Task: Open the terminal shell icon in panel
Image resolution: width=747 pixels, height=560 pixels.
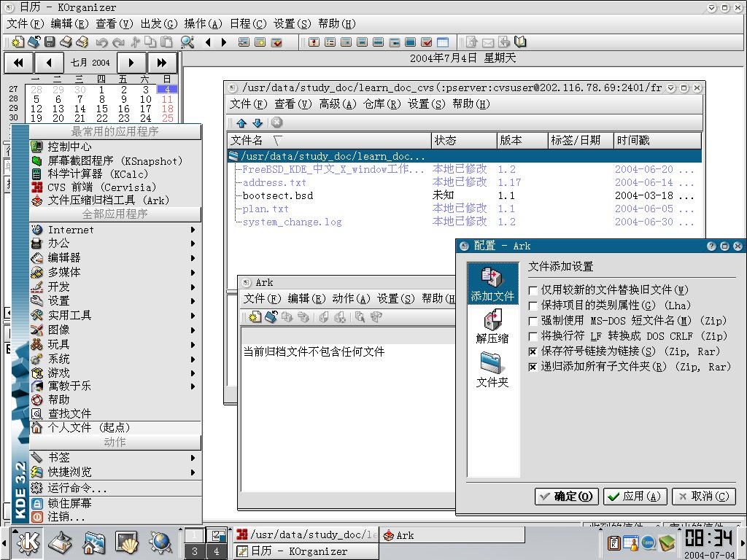Action: 127,542
